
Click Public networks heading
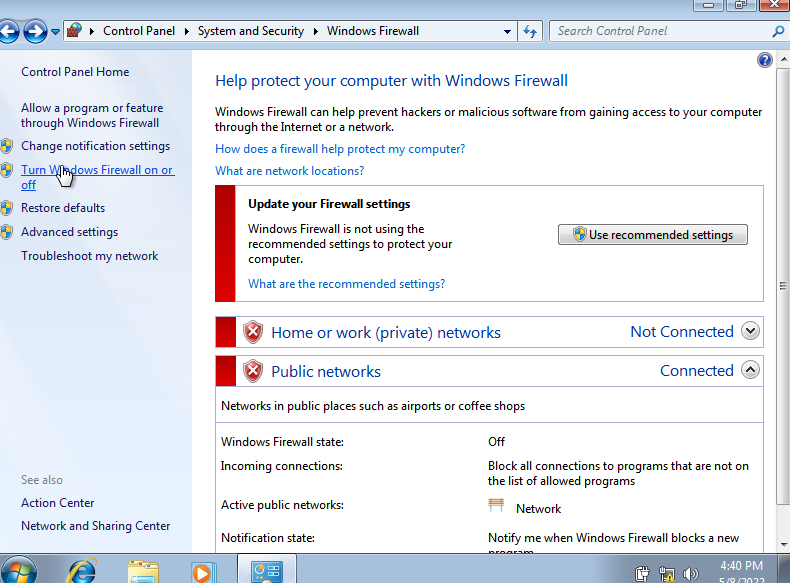pos(326,372)
